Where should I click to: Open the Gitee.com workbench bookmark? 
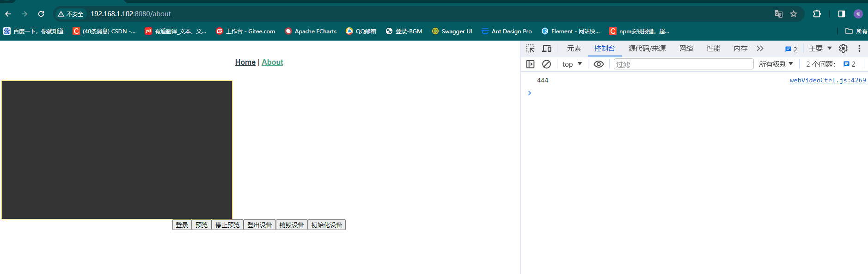(x=246, y=31)
